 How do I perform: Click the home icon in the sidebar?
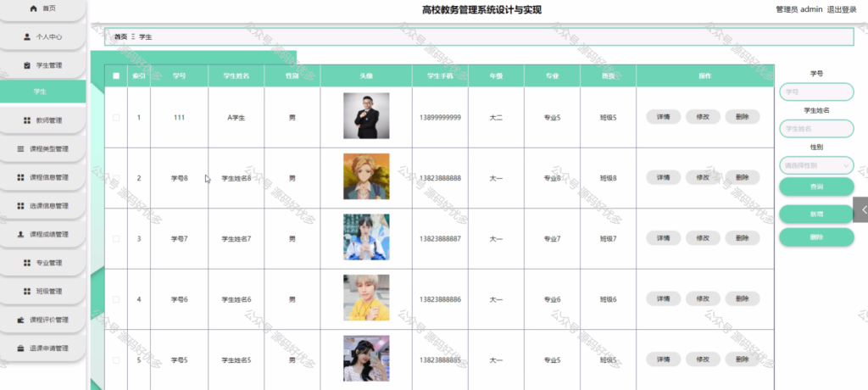coord(33,8)
